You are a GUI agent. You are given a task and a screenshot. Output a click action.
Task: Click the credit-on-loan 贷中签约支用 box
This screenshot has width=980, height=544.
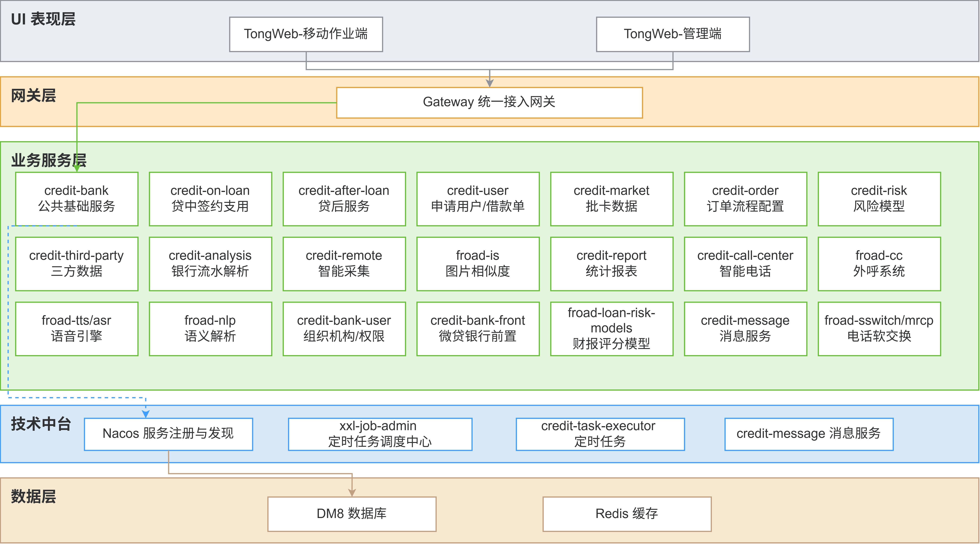pyautogui.click(x=210, y=199)
